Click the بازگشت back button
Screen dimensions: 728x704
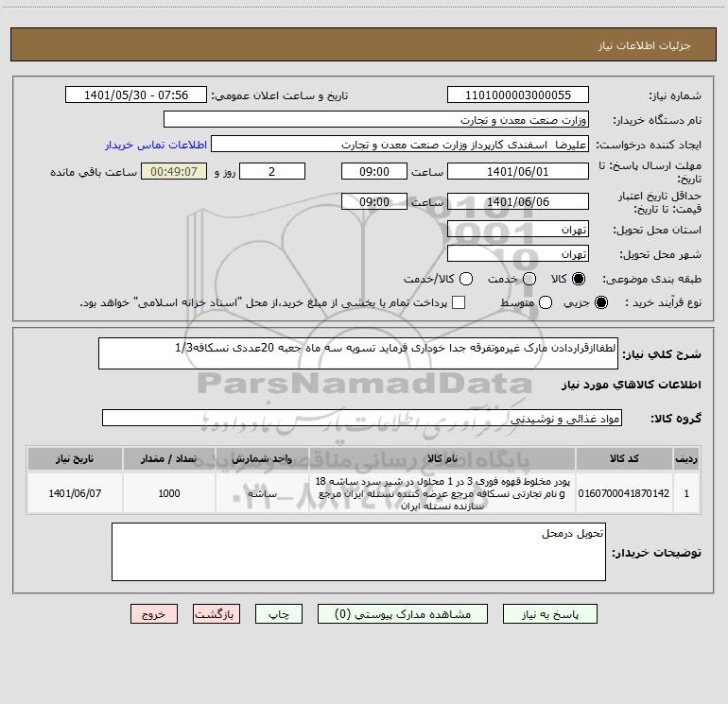217,614
